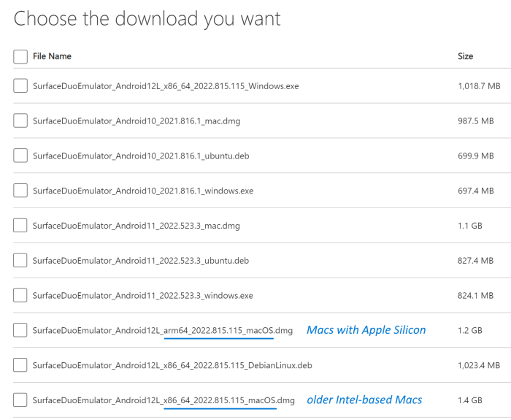The width and height of the screenshot is (511, 420).
Task: Click file name SurfaceDuoEmulator_Android11_2022.523.3_windows.exe
Action: (x=143, y=295)
